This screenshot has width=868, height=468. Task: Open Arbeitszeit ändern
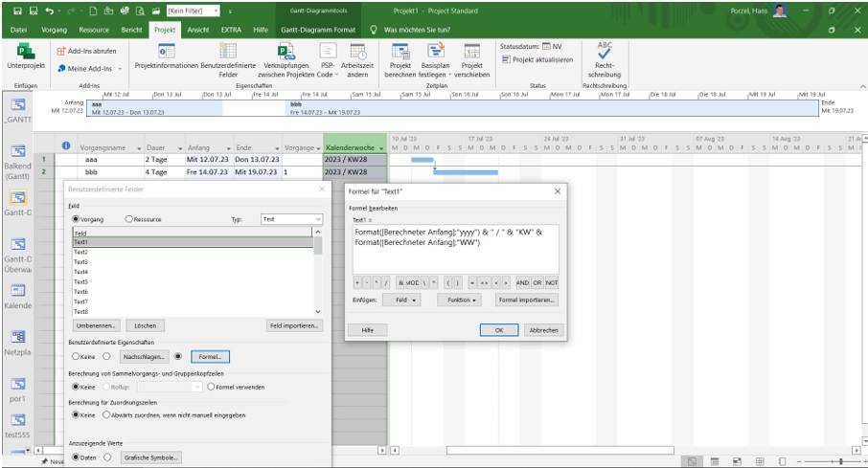click(357, 61)
